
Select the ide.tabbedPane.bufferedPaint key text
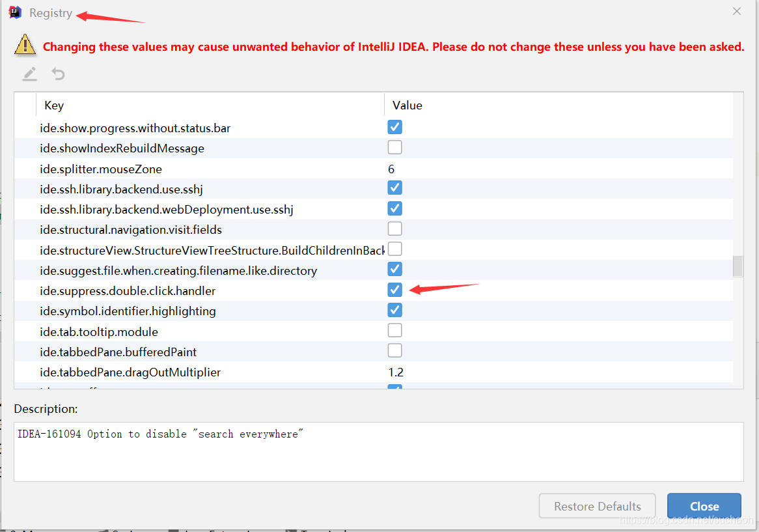(118, 352)
